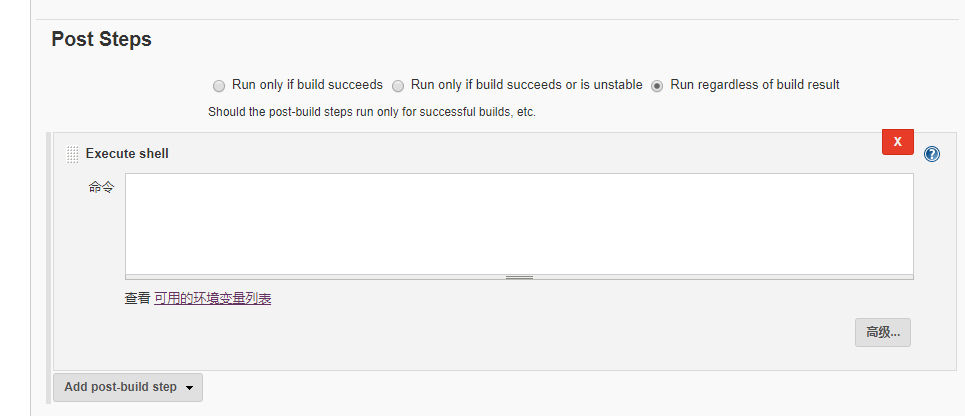Click the arrow on Add post-build step
Viewport: 965px width, 416px height.
190,388
